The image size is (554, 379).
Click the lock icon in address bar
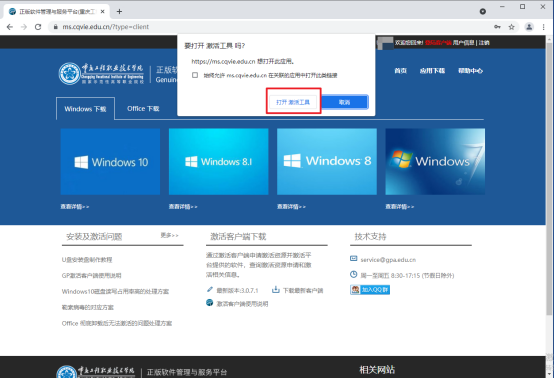(55, 27)
